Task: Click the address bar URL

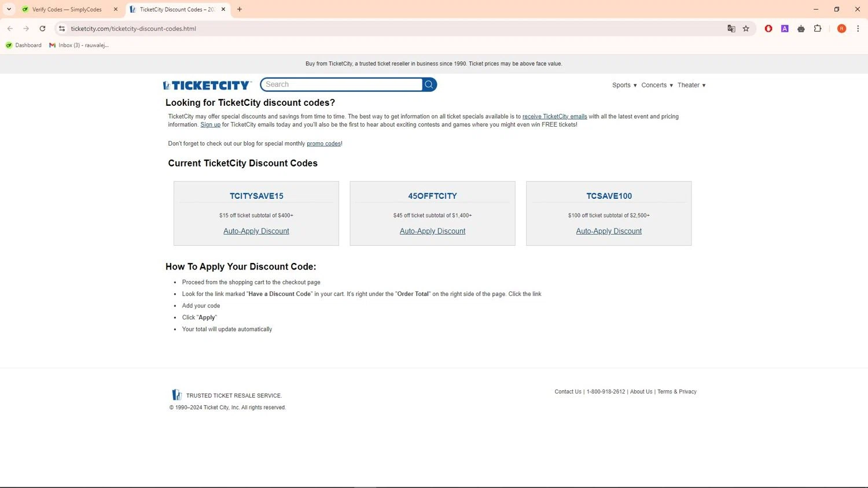Action: [x=134, y=28]
